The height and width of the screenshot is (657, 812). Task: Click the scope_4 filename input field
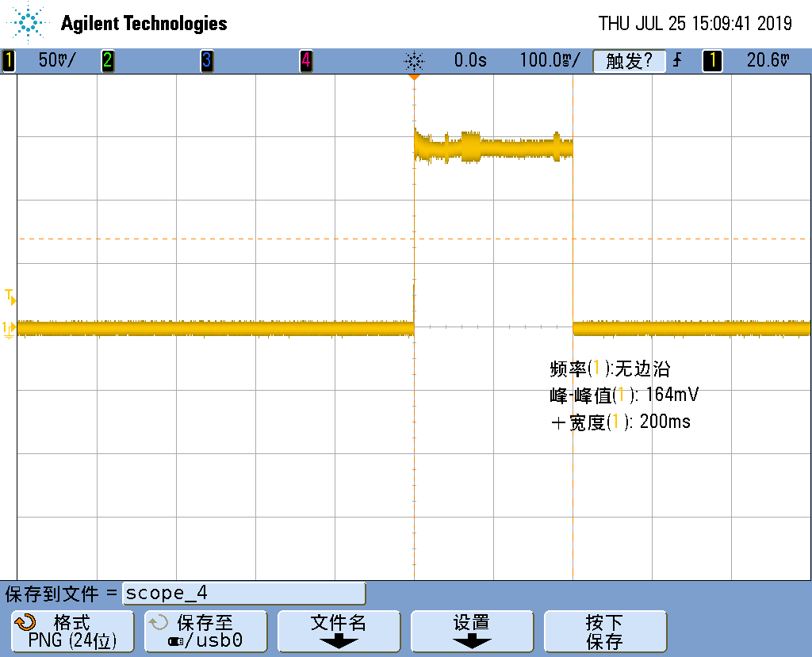[242, 593]
